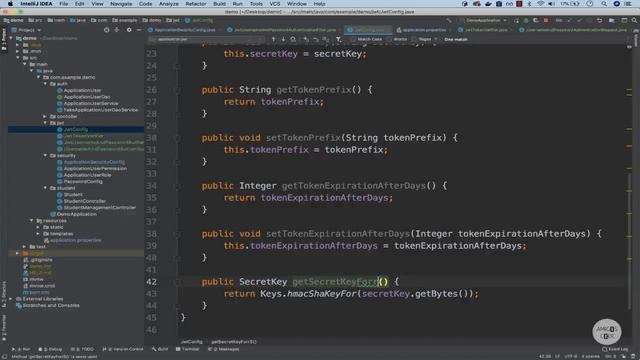Collapse the security package arrow
Image resolution: width=640 pixels, height=360 pixels.
click(45, 156)
